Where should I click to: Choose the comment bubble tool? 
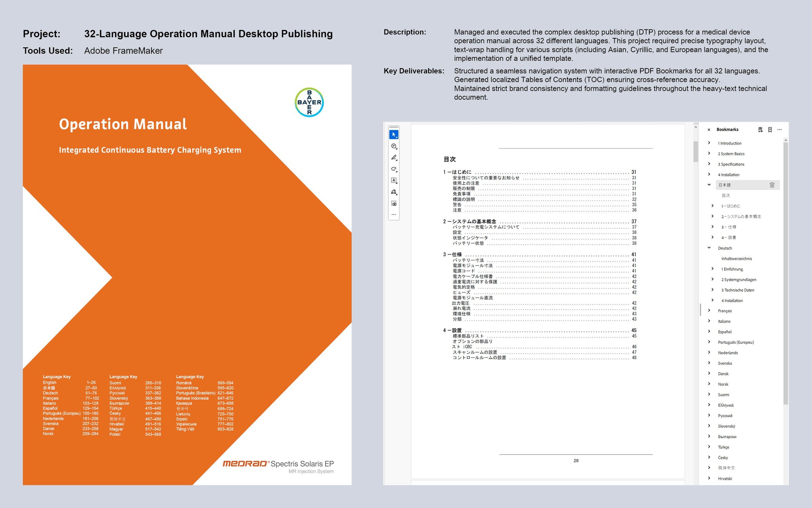coord(393,146)
